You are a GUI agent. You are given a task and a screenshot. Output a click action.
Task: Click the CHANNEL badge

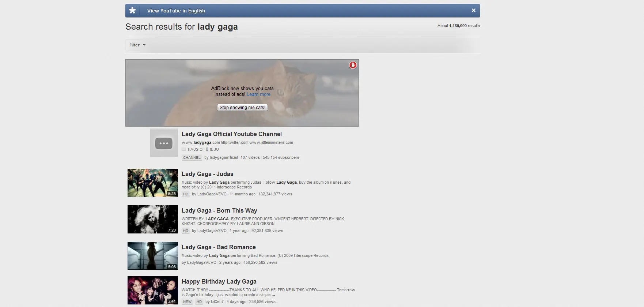click(192, 158)
